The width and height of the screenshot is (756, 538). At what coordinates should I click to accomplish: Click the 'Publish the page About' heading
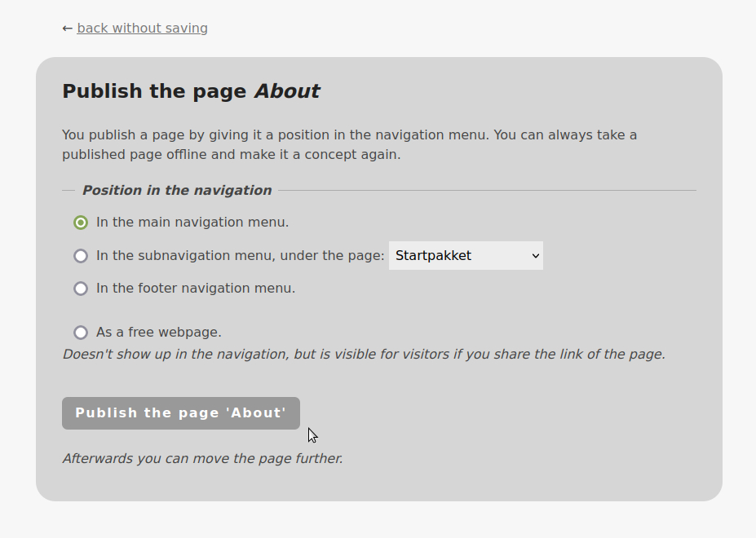(x=191, y=91)
